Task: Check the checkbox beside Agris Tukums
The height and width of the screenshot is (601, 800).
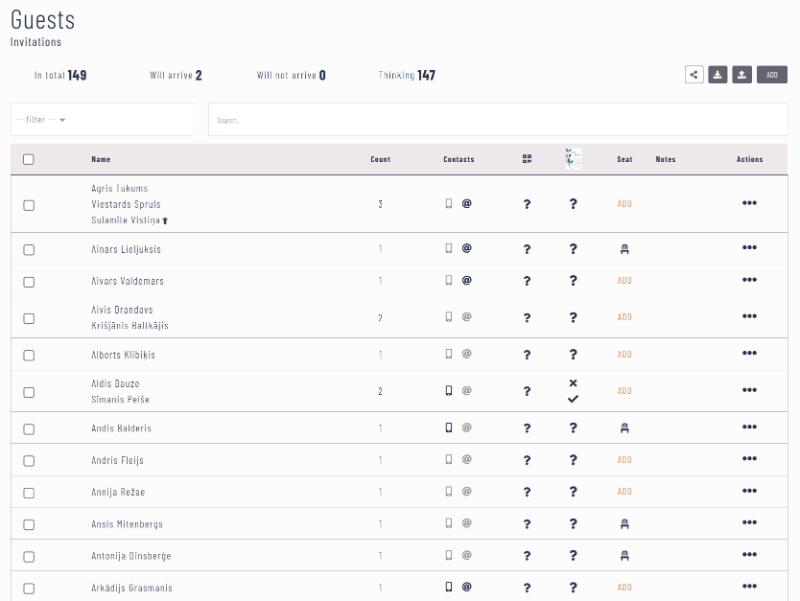Action: point(29,203)
